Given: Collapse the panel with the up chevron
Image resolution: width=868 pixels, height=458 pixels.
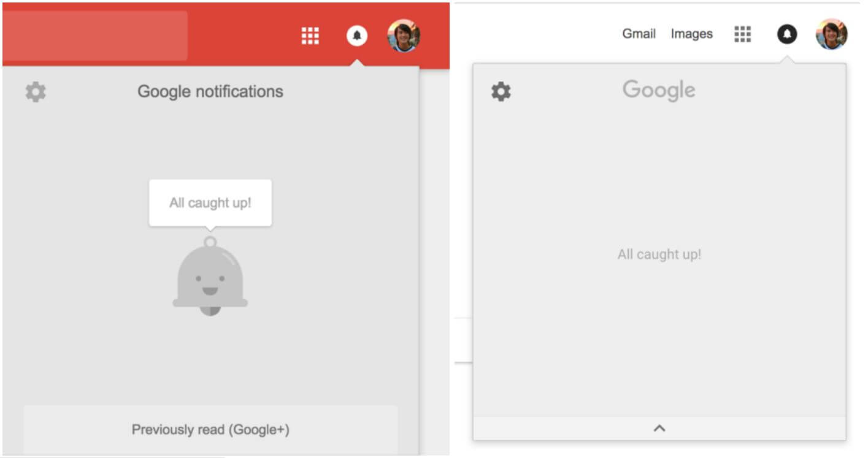Looking at the screenshot, I should click(659, 429).
